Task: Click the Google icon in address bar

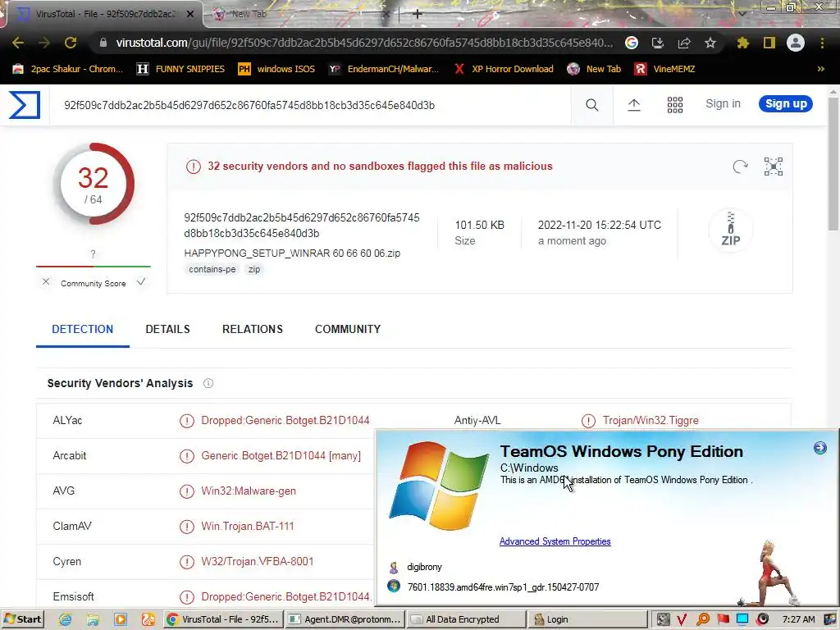Action: click(x=632, y=43)
